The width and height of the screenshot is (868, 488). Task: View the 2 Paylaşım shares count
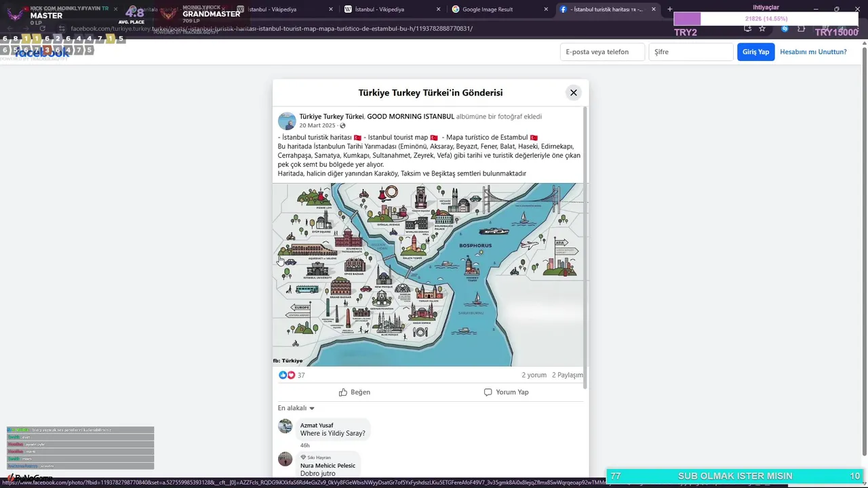567,375
